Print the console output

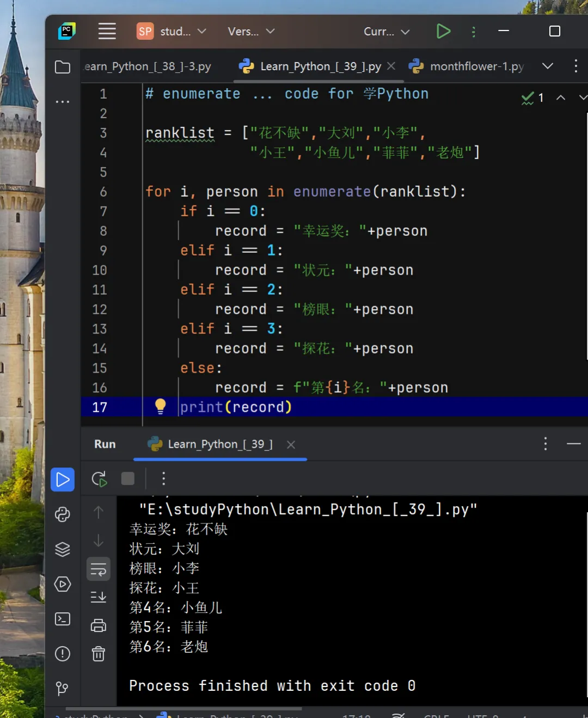pos(99,625)
